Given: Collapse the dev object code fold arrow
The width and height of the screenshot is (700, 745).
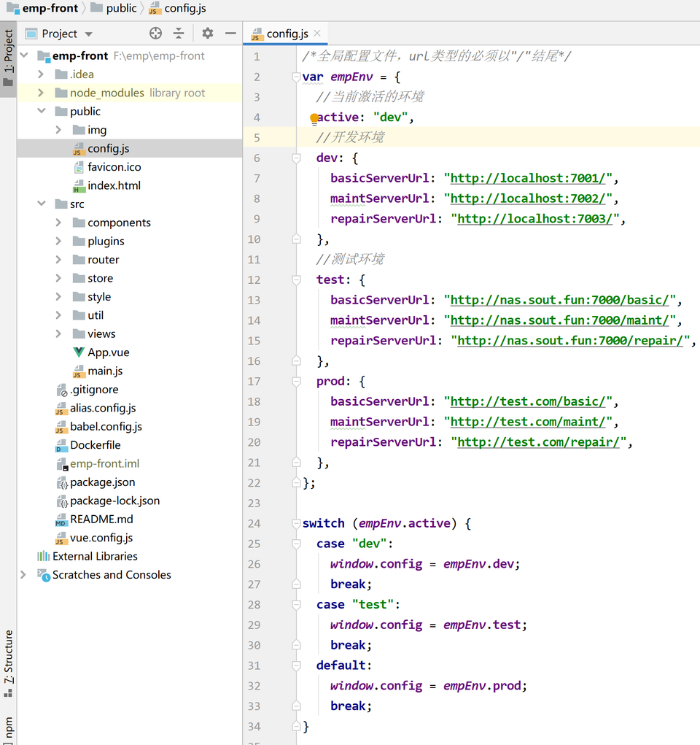Looking at the screenshot, I should 296,158.
